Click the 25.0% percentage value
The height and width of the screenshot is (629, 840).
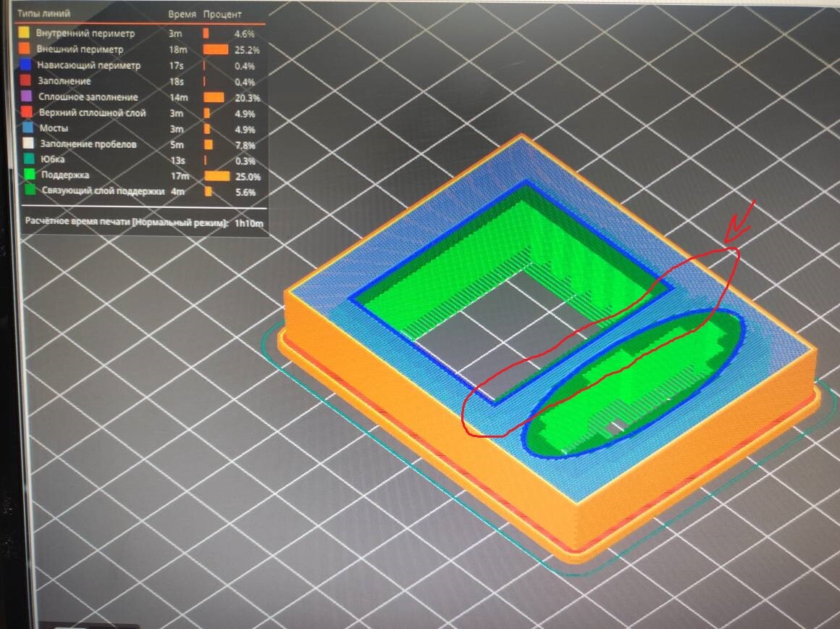coord(248,177)
